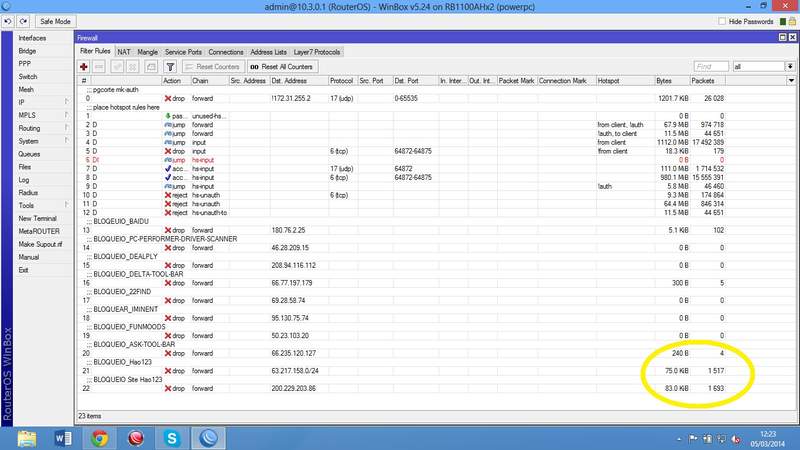Click the Find search field
Screen dimensions: 800x450
click(711, 67)
